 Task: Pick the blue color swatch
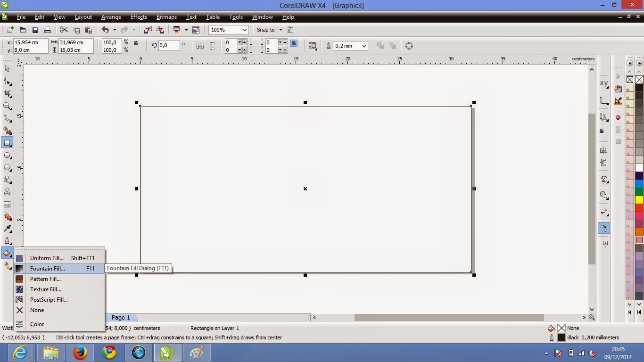click(639, 184)
